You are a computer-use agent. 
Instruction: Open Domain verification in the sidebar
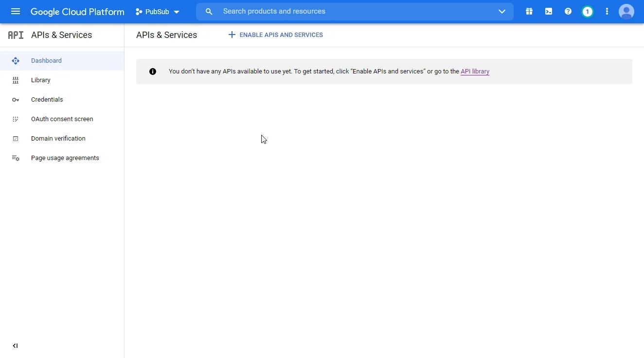62,139
